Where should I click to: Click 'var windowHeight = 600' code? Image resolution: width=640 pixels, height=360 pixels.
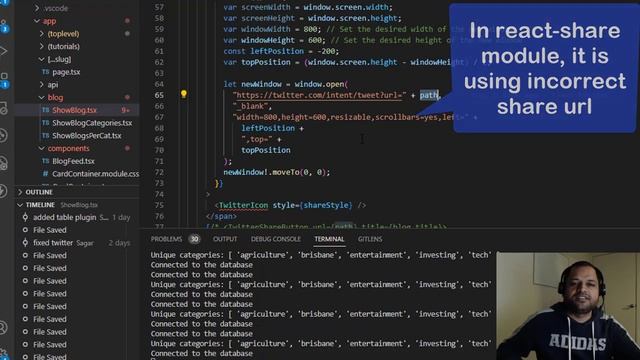coord(274,40)
